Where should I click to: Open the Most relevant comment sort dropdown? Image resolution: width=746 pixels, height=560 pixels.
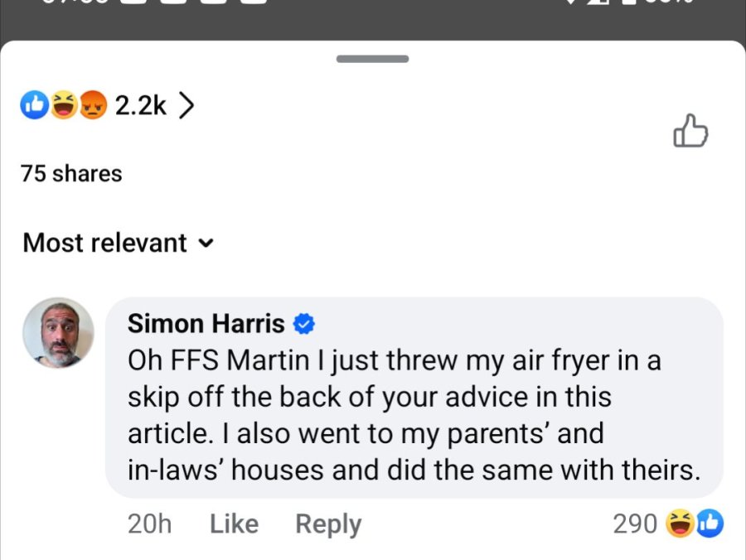pos(119,243)
